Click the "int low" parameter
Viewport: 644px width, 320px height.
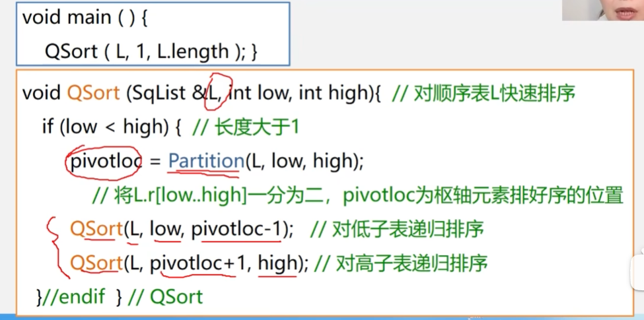(260, 94)
